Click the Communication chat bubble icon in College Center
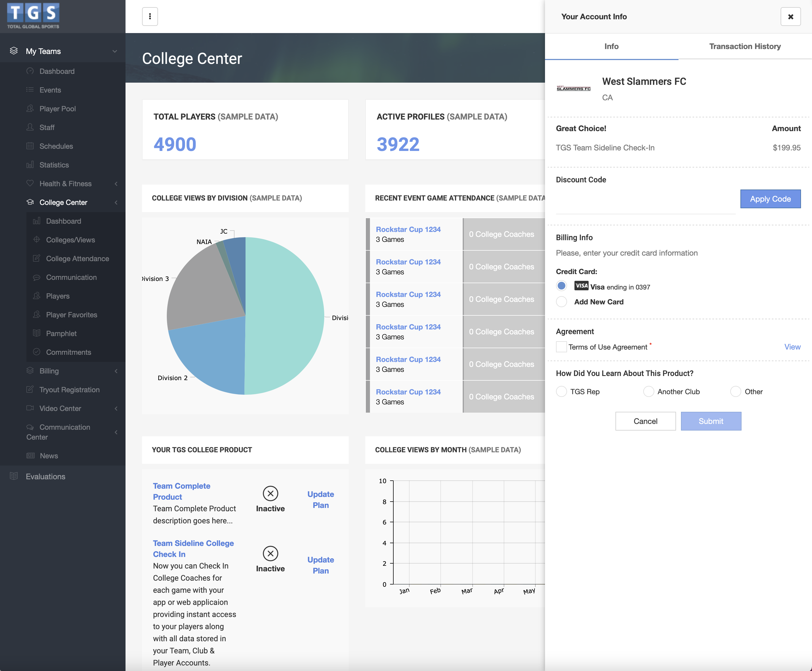The height and width of the screenshot is (671, 812). [37, 277]
